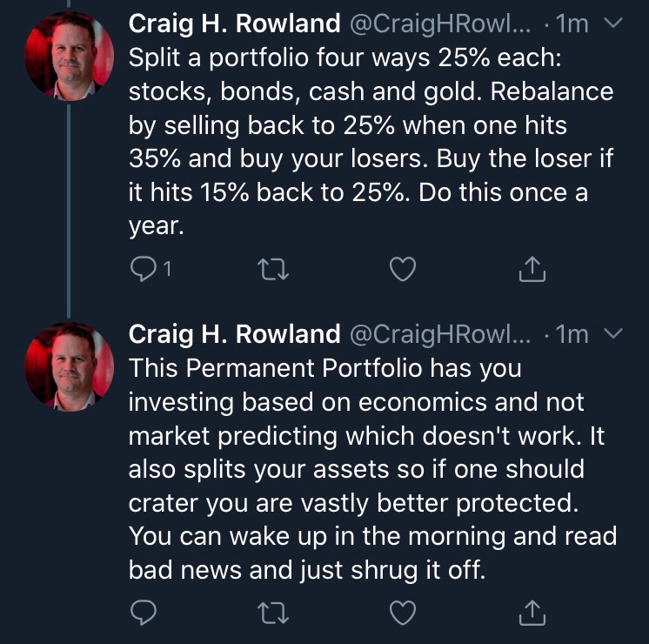
Task: Like the 'shrug it off' tweet
Action: click(403, 612)
